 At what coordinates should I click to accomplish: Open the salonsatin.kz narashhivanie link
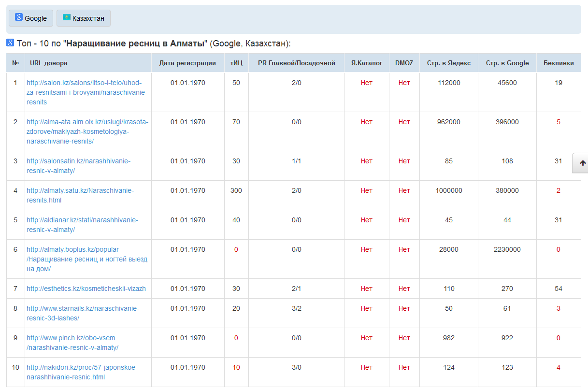pos(78,166)
